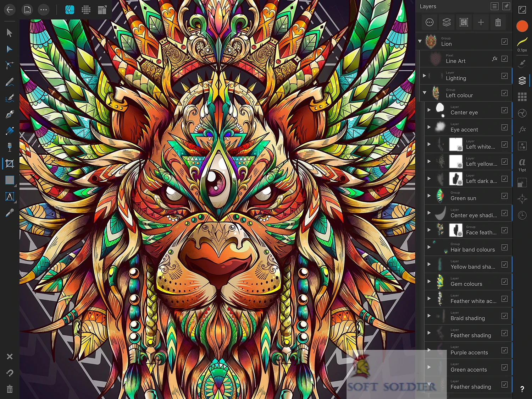Expand the Hair band colours group
Viewport: 532px width, 399px height.
429,247
